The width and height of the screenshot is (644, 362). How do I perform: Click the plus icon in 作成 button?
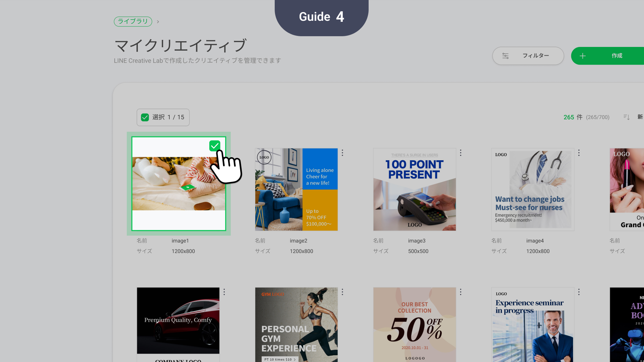click(x=583, y=56)
